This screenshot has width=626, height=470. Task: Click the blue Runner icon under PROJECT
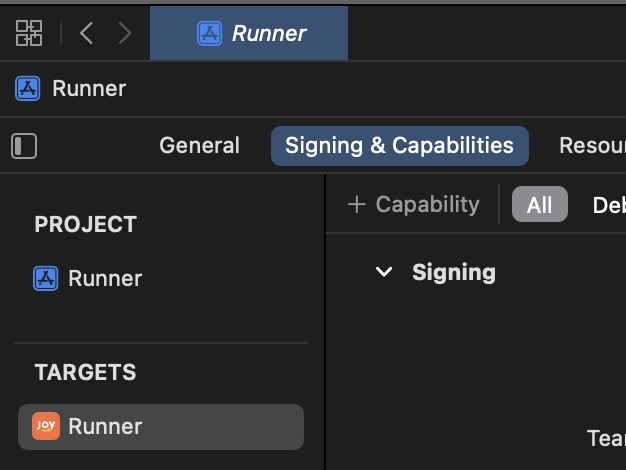(x=46, y=278)
